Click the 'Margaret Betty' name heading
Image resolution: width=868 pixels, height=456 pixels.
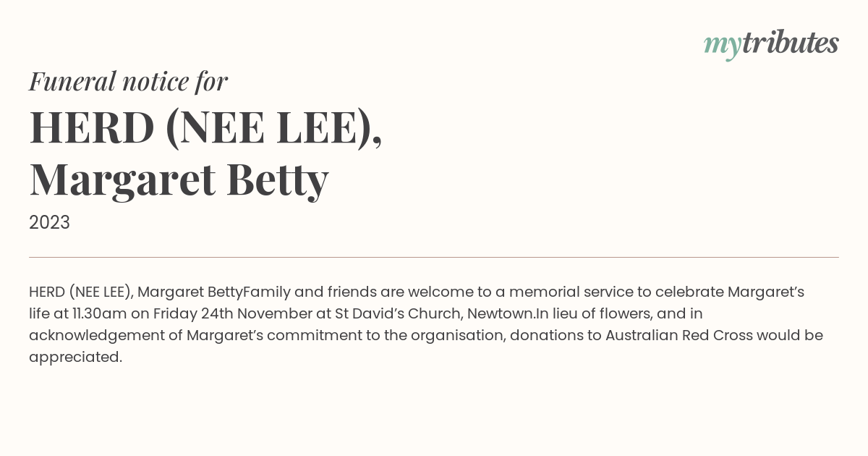tap(179, 180)
